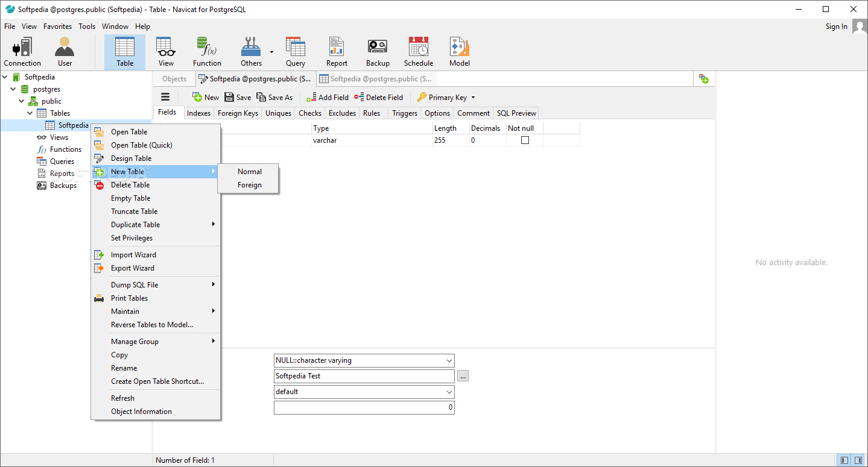This screenshot has width=868, height=467.
Task: Collapse the public schema node
Action: coord(22,101)
